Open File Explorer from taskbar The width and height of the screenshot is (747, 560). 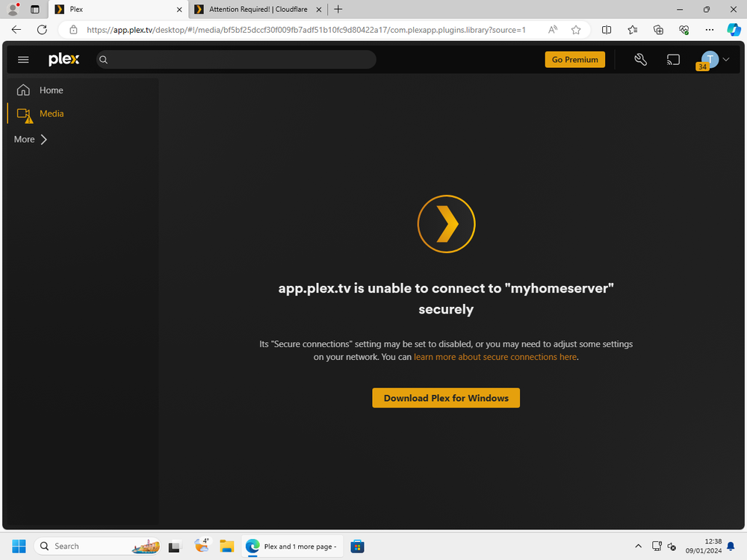[227, 547]
